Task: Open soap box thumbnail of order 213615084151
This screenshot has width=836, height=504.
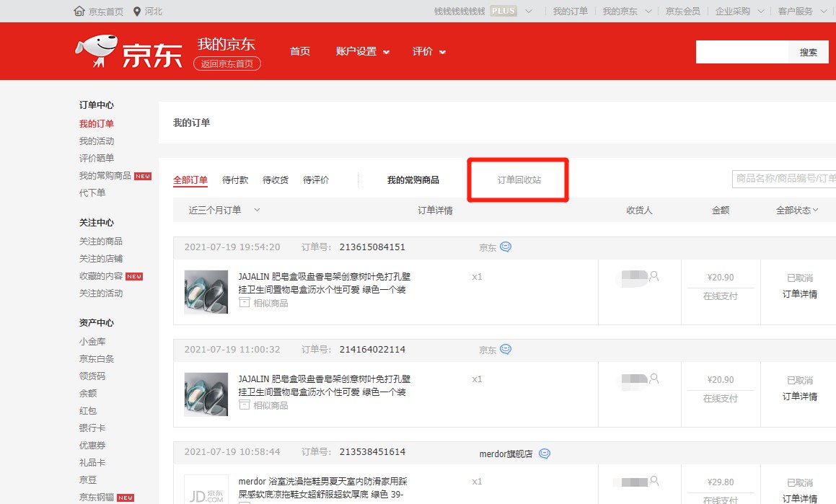Action: [206, 292]
